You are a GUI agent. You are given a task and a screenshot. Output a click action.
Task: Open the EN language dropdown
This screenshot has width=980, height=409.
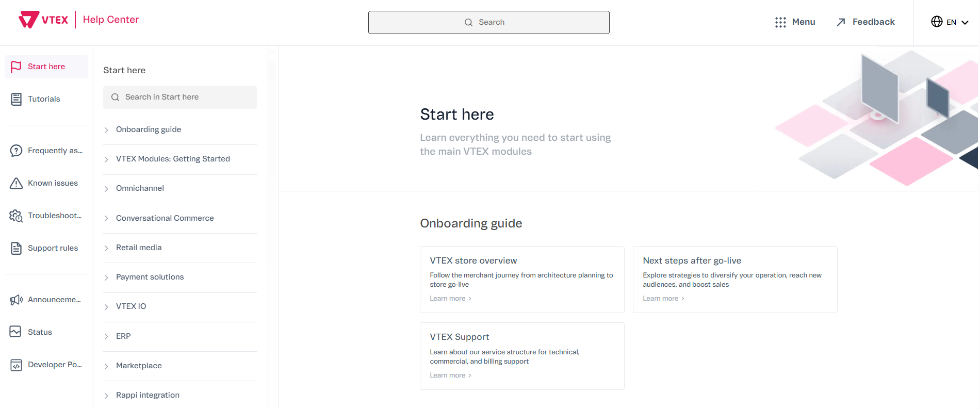tap(950, 22)
